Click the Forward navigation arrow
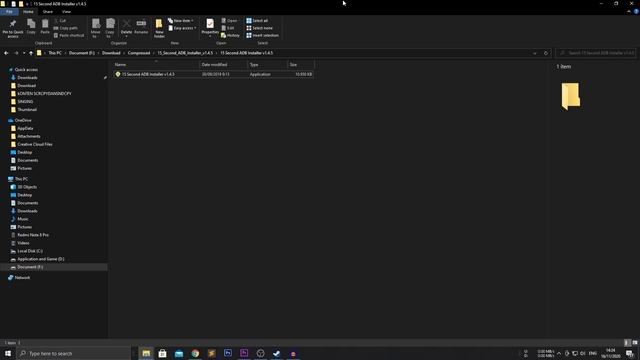Image resolution: width=640 pixels, height=360 pixels. (16, 53)
